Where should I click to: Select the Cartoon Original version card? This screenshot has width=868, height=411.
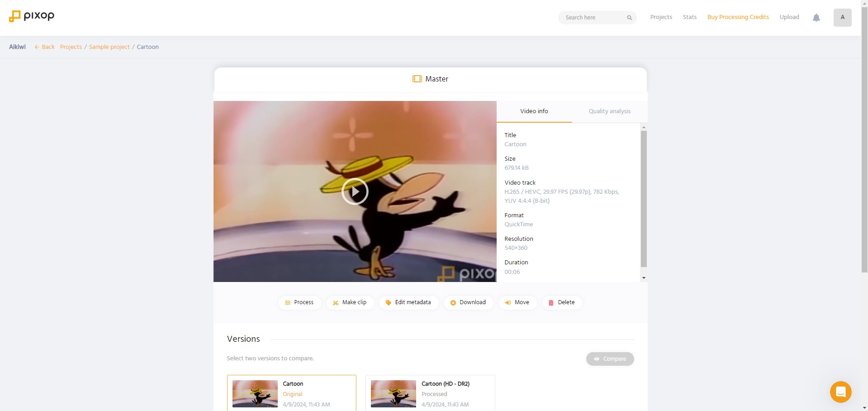pos(292,393)
